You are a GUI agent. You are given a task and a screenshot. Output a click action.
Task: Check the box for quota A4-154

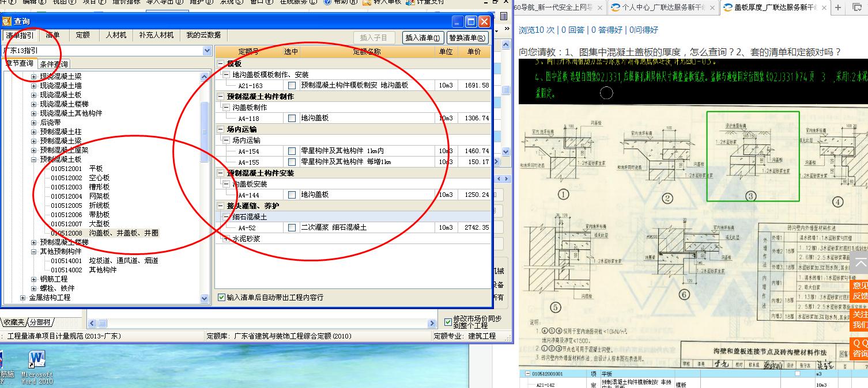292,151
